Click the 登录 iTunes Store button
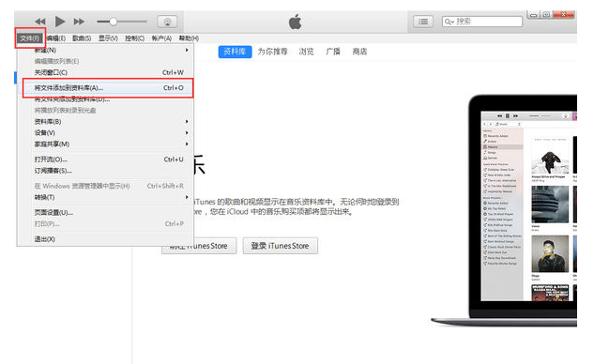Screen dimensions: 594x364 click(x=280, y=246)
